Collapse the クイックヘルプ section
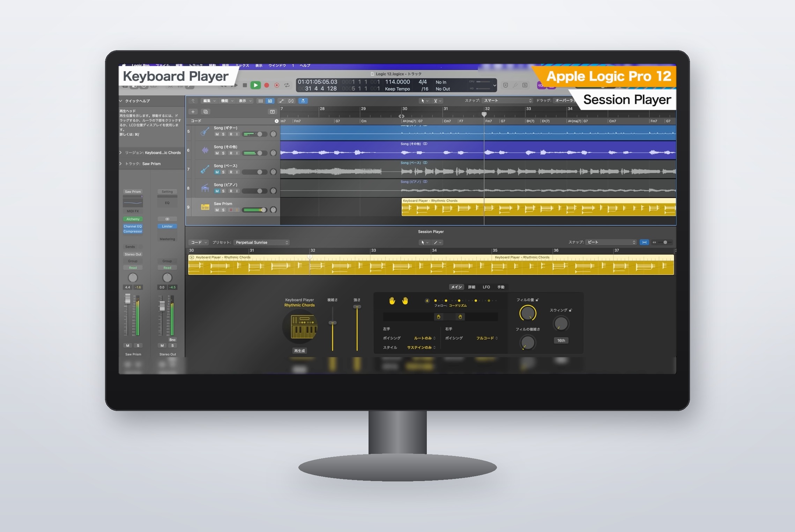Screen dimensions: 795x532 pyautogui.click(x=121, y=101)
